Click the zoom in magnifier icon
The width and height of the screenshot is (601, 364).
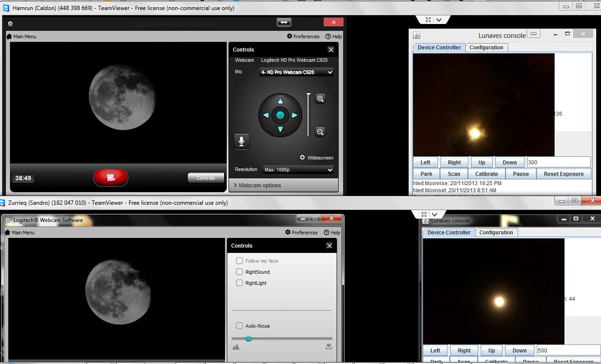tap(320, 99)
